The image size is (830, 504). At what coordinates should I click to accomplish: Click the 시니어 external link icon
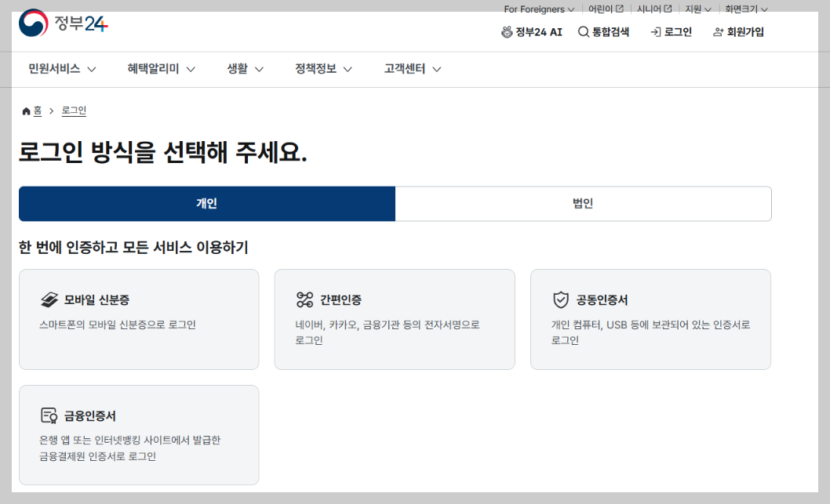click(668, 9)
